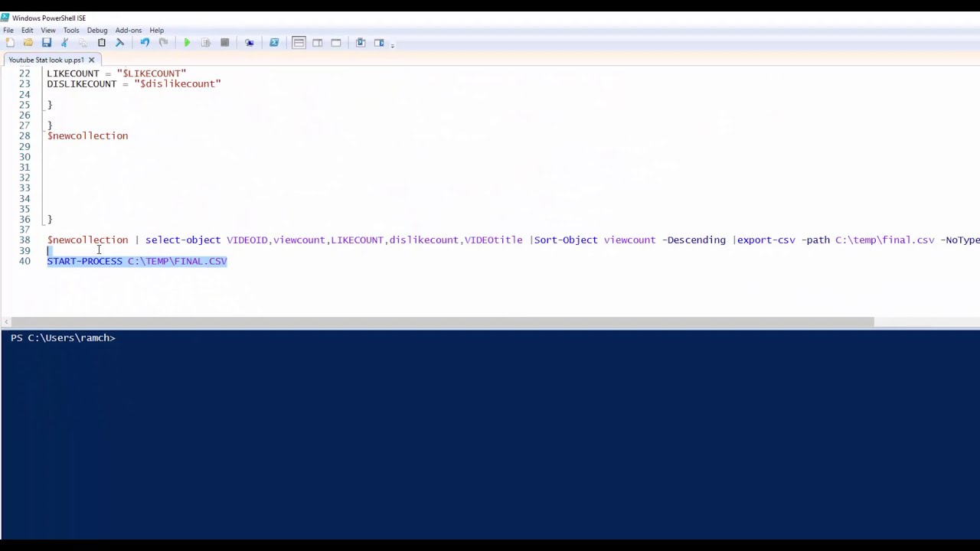Image resolution: width=980 pixels, height=551 pixels.
Task: Expand the toolbar overflow options arrow
Action: coord(393,44)
